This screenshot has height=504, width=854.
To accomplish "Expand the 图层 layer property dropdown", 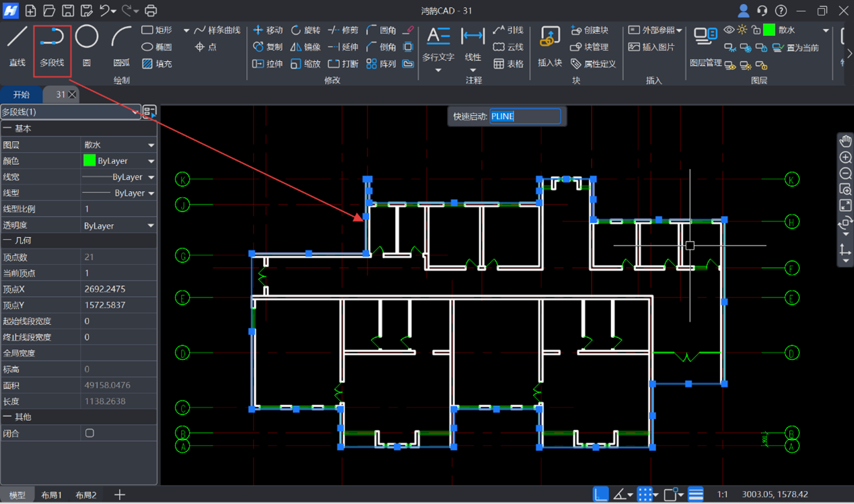I will [151, 145].
